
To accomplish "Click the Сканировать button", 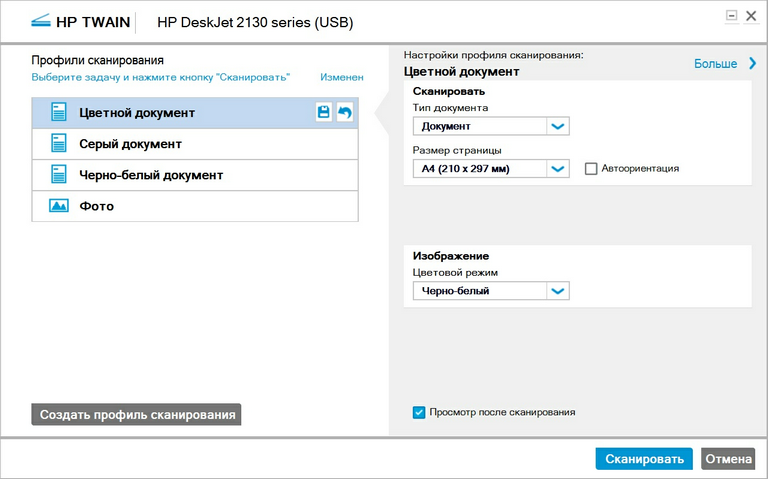I will (644, 459).
